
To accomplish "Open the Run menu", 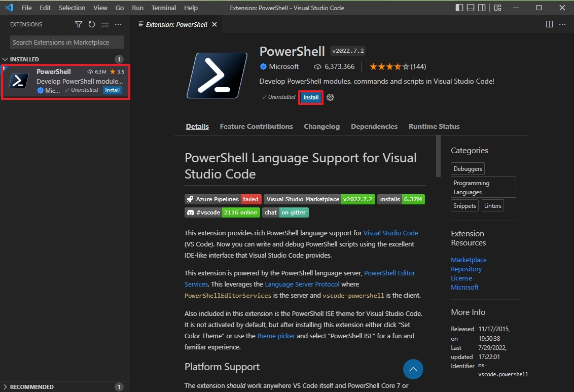I will (137, 8).
